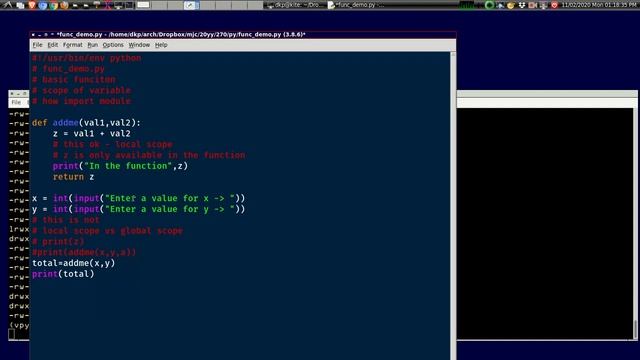Open the applications menu icon in panel

coord(8,5)
